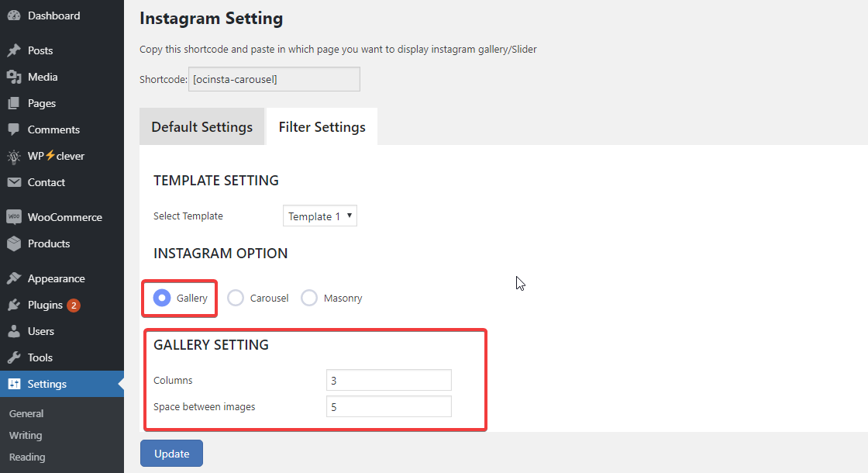This screenshot has height=473, width=868.
Task: Open the Media library icon
Action: 14,77
